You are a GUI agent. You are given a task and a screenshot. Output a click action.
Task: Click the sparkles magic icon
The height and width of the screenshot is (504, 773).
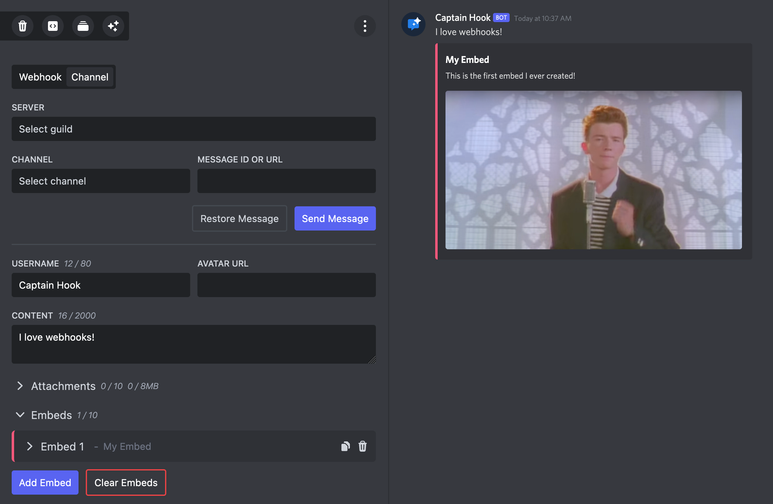pos(113,26)
